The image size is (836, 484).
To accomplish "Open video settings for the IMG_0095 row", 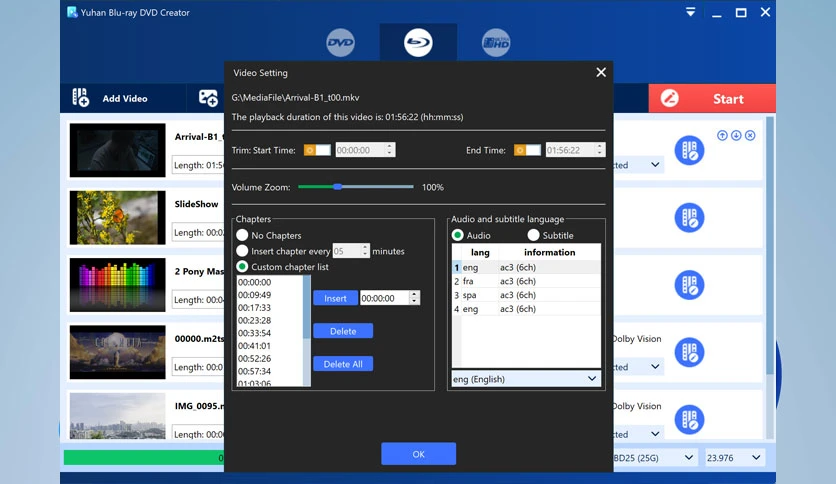I will (x=689, y=420).
